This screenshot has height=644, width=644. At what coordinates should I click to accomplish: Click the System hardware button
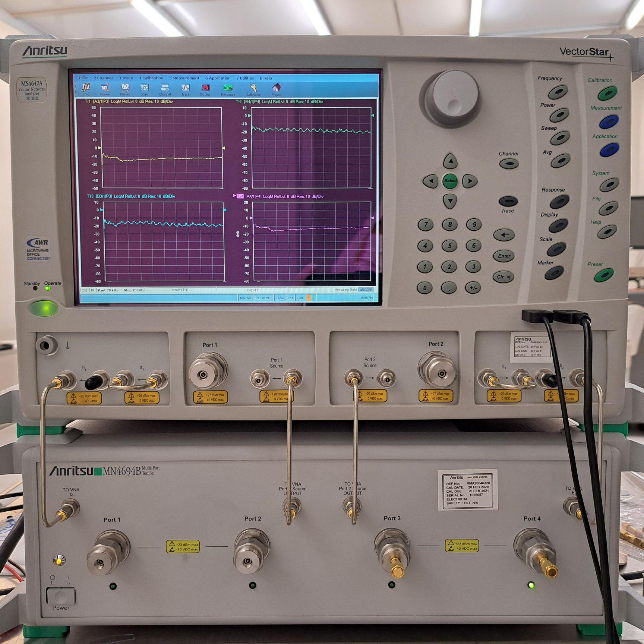[x=609, y=184]
